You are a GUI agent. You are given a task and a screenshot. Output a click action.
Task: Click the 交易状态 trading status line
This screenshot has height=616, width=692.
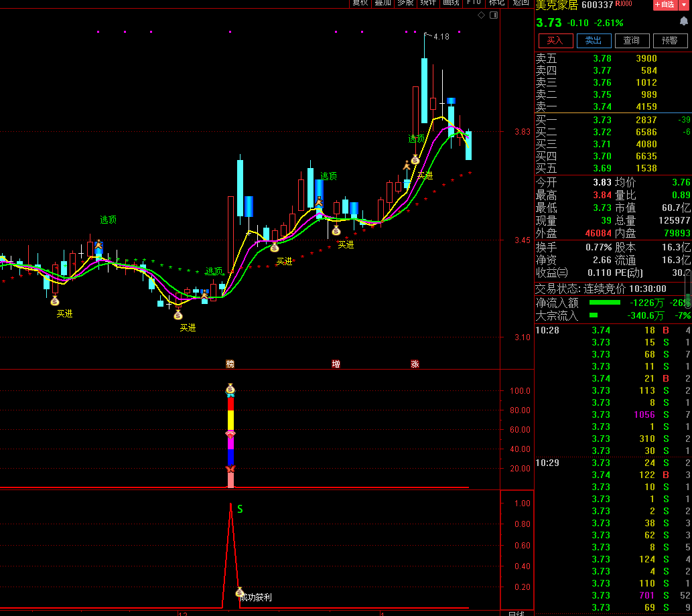[601, 289]
